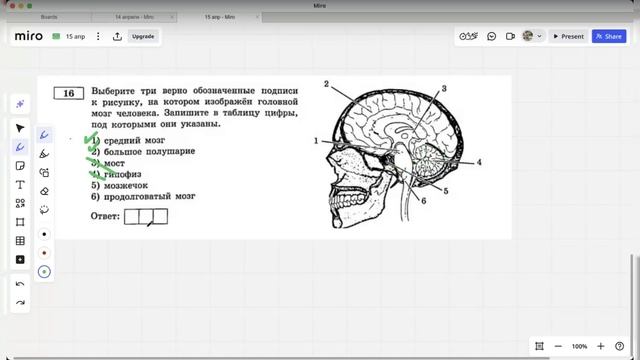Share the board

click(x=609, y=36)
